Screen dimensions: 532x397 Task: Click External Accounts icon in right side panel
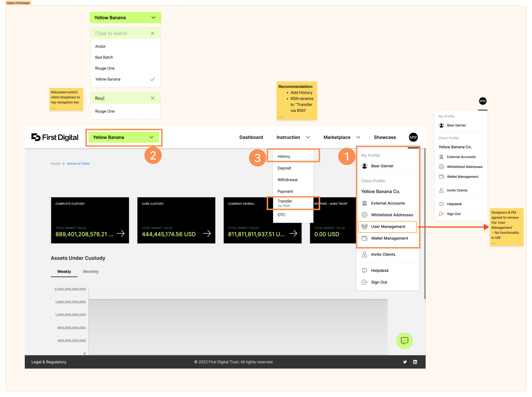[x=441, y=157]
